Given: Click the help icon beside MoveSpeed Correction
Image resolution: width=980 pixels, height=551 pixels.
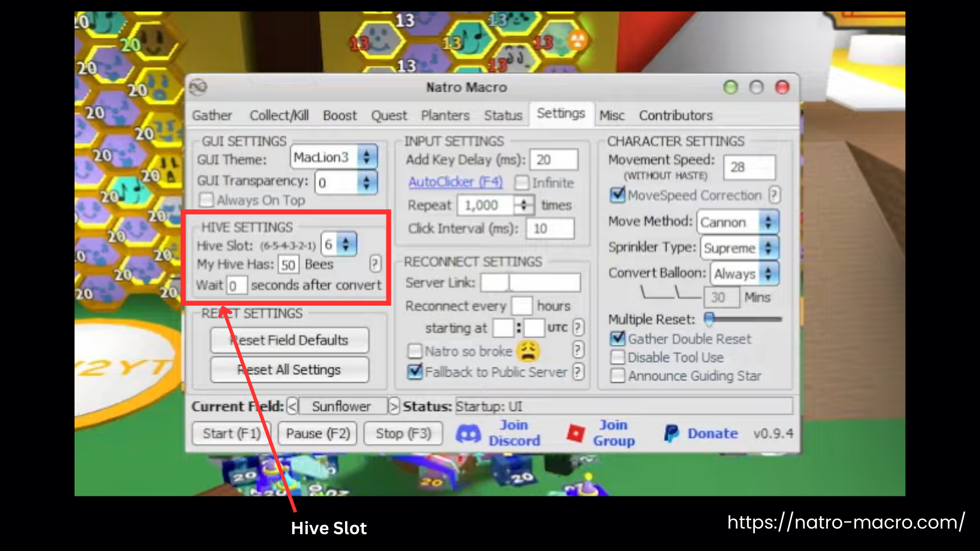Looking at the screenshot, I should [775, 195].
